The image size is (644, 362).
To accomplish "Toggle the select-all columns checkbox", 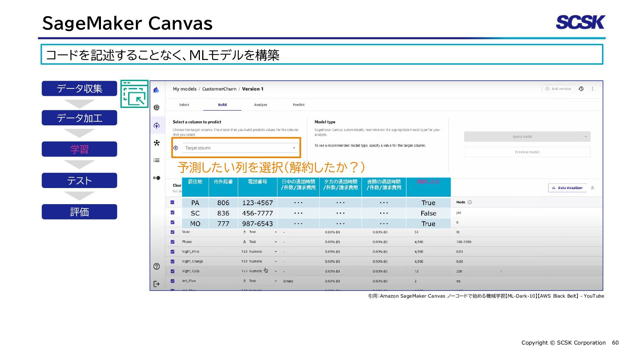I will pos(172,202).
